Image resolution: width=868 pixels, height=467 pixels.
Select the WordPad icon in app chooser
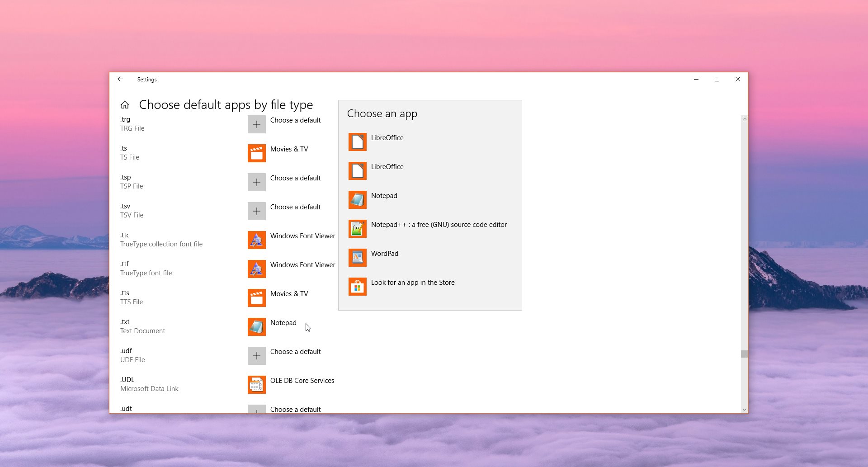[x=357, y=258]
